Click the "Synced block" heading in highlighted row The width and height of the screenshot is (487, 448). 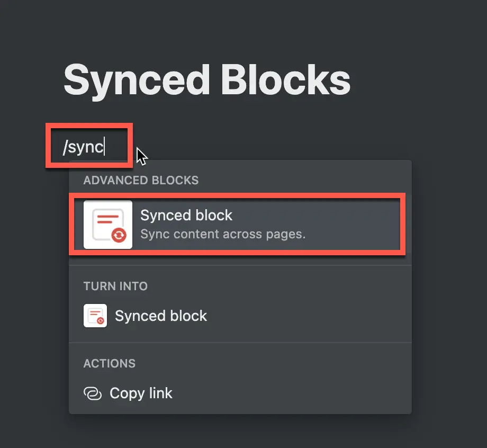click(x=186, y=216)
